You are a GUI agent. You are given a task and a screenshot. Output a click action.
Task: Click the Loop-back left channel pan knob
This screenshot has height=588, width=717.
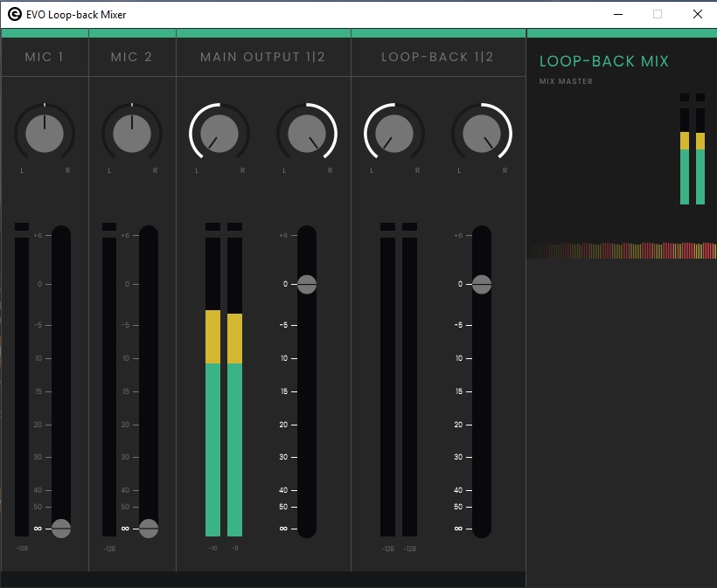click(x=394, y=134)
